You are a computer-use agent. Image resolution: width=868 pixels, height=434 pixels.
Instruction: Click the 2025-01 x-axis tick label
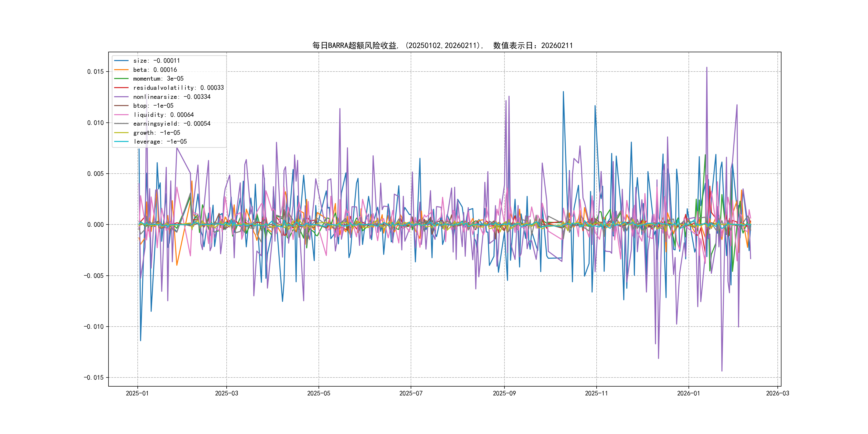tap(137, 393)
